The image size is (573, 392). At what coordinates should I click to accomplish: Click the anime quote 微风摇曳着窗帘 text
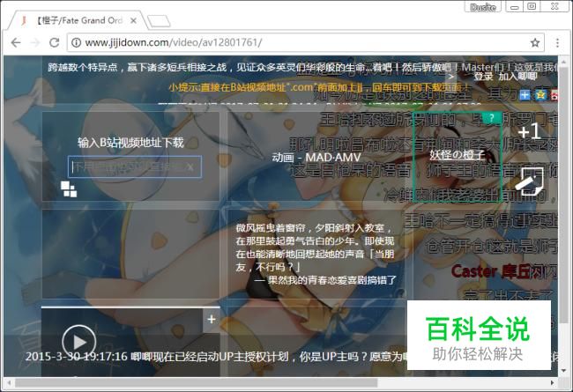(315, 248)
